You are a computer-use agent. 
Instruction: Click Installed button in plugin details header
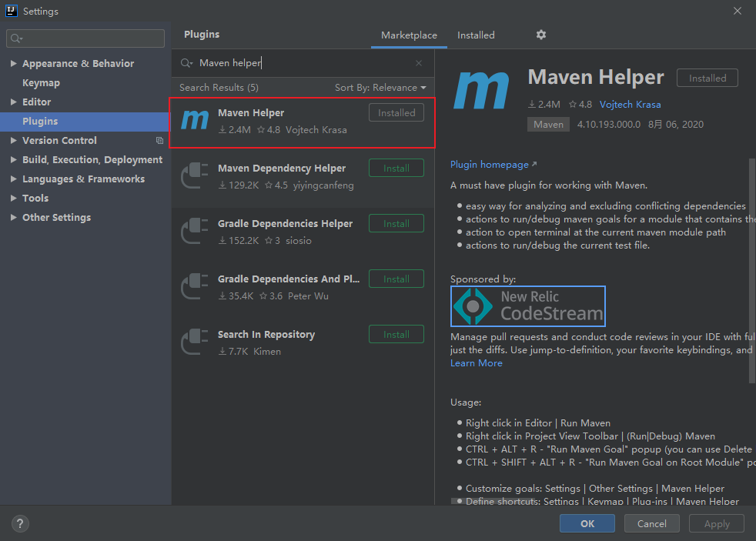point(707,78)
